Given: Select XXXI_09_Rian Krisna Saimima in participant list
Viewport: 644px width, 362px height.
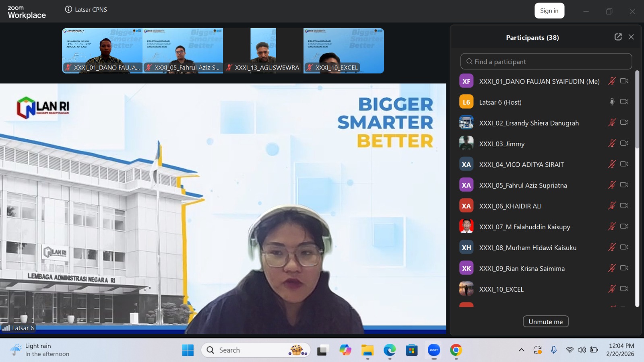Looking at the screenshot, I should tap(522, 268).
